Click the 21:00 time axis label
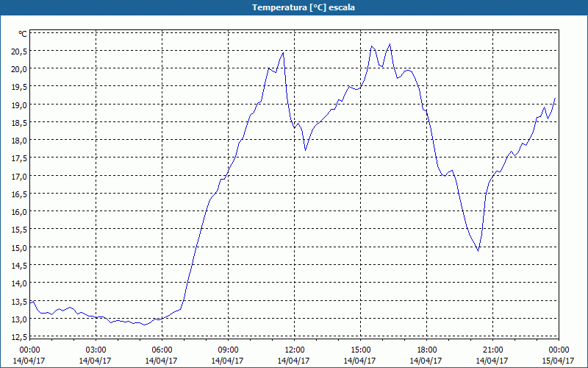This screenshot has height=368, width=588. (492, 350)
